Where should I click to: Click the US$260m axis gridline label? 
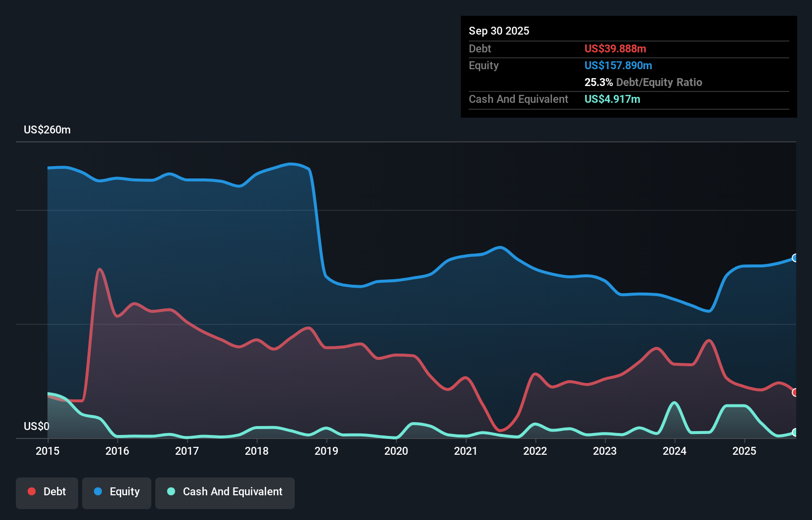pos(47,130)
